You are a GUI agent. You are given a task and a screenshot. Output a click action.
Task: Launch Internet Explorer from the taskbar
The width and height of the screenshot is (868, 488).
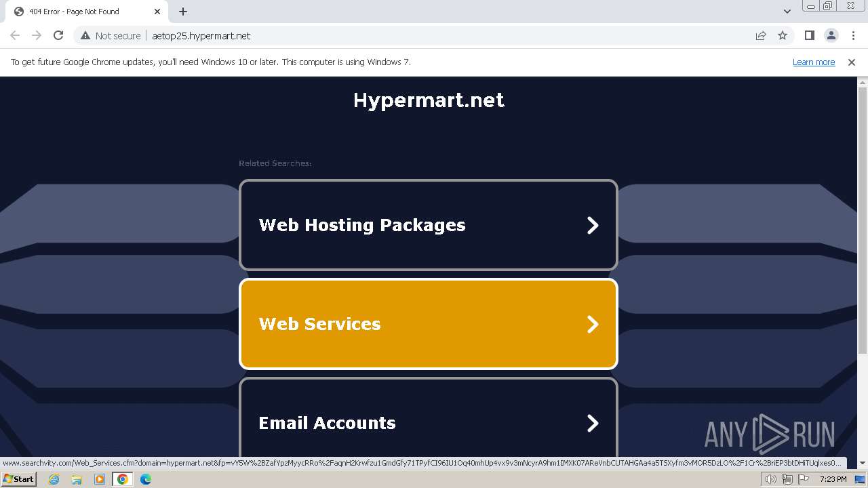[x=54, y=479]
